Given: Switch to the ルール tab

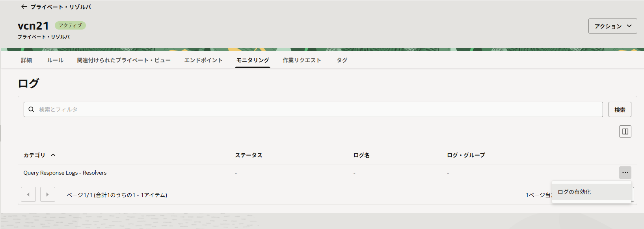Looking at the screenshot, I should point(55,60).
